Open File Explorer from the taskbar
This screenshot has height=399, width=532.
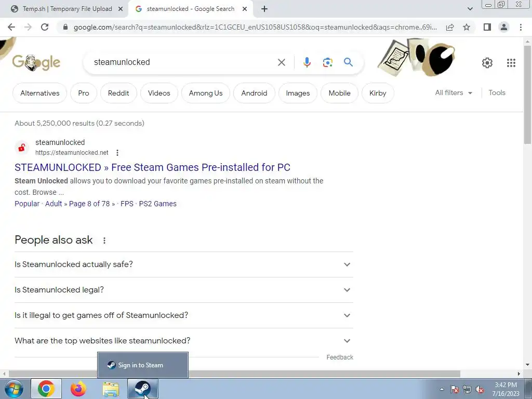(x=111, y=389)
